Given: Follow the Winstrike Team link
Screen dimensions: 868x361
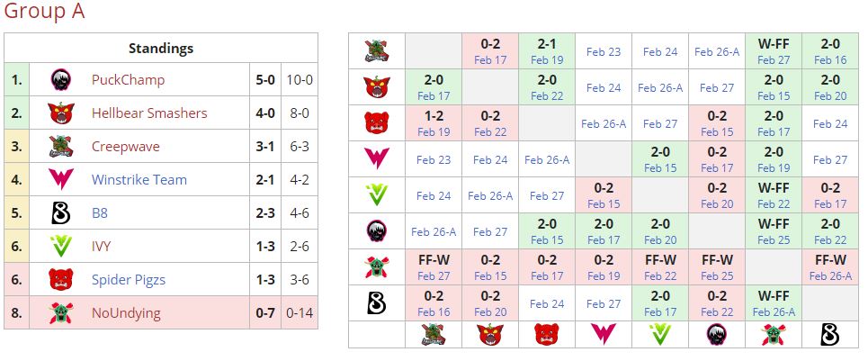Looking at the screenshot, I should [139, 180].
